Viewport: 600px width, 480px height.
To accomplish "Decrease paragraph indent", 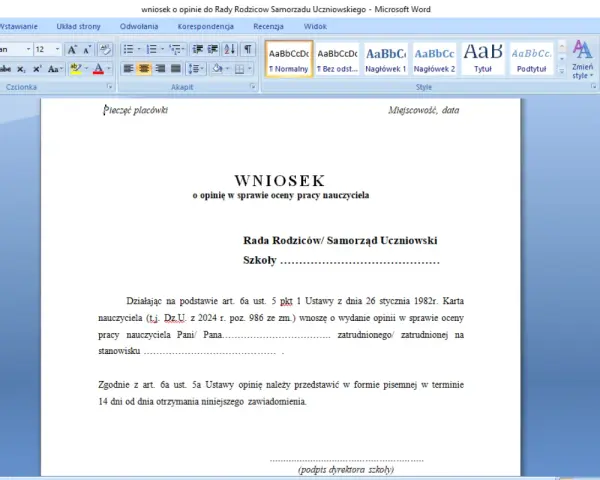I will (x=197, y=49).
